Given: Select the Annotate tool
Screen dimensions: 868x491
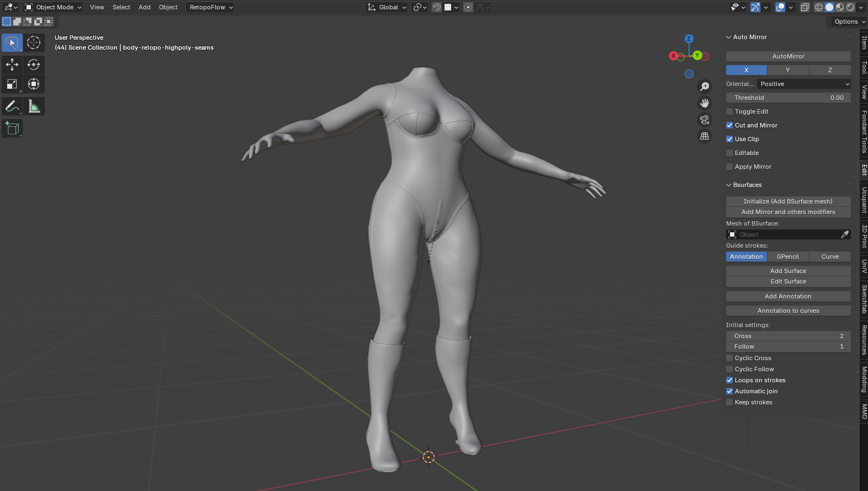Looking at the screenshot, I should point(12,106).
